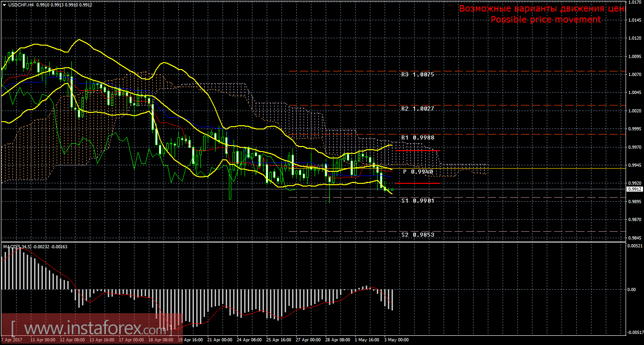This screenshot has height=345, width=644.
Task: Click the S1 0.9901 support label
Action: pyautogui.click(x=417, y=201)
